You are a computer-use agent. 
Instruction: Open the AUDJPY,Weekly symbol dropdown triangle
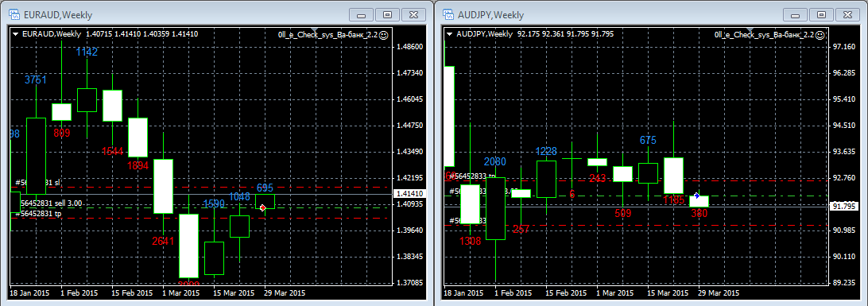(x=450, y=34)
